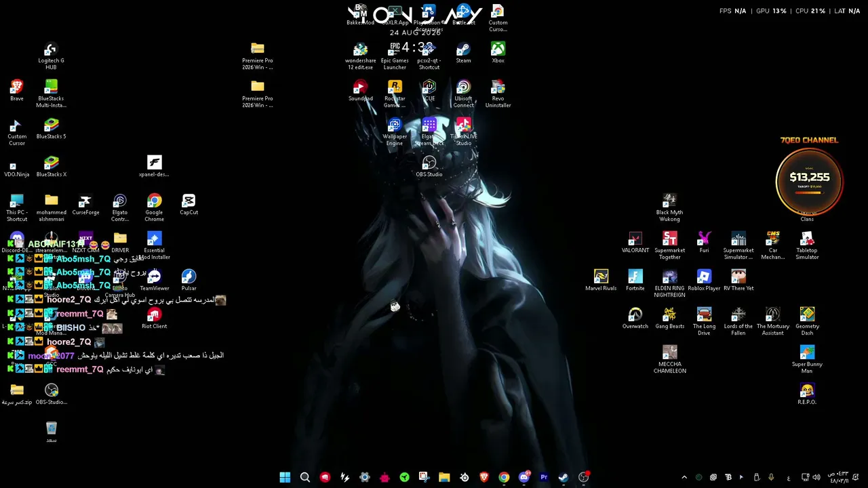The height and width of the screenshot is (488, 868).
Task: Open Revo Uninstaller shortcut
Action: [x=498, y=94]
